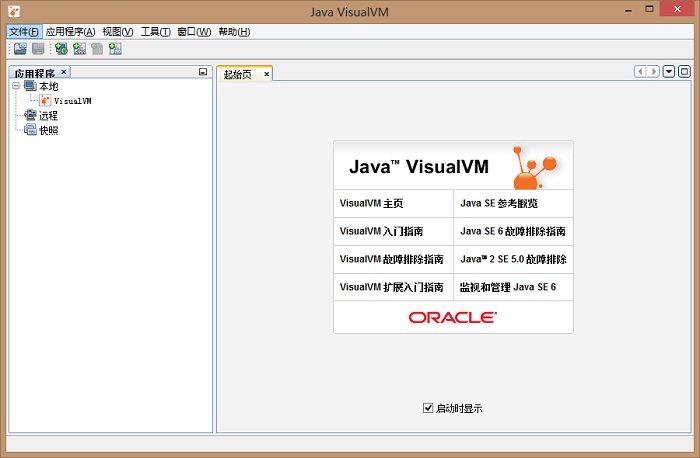Viewport: 700px width, 458px height.
Task: Collapse the 本地 tree node
Action: (16, 86)
